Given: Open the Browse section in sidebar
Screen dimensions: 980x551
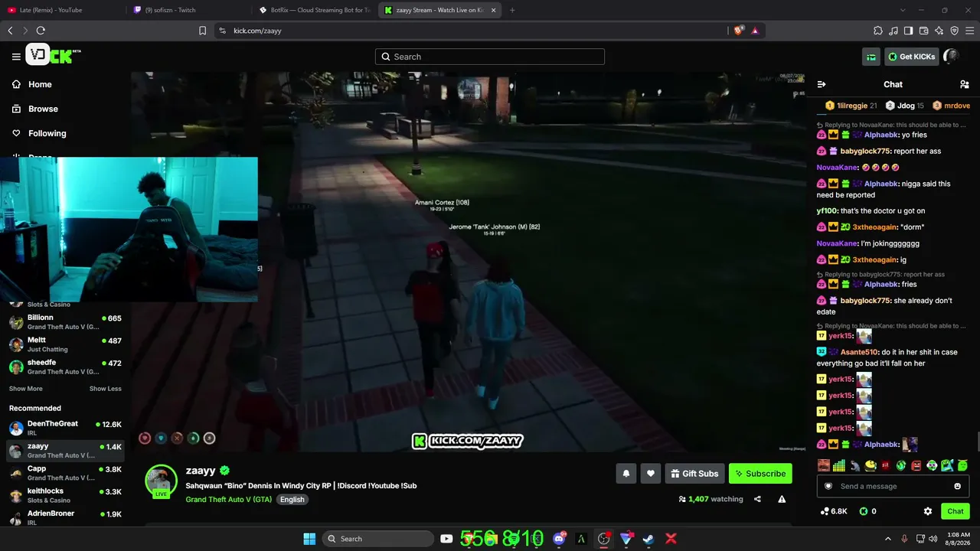Looking at the screenshot, I should click(43, 109).
